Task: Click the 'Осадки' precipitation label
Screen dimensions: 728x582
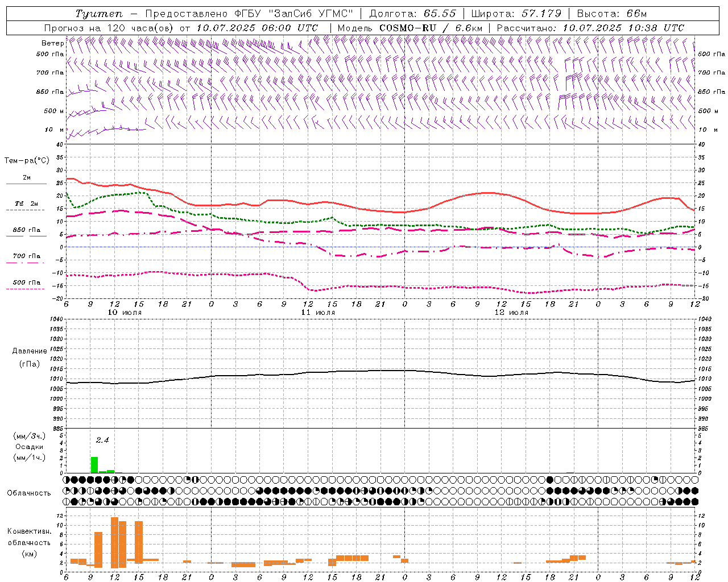Action: pos(29,447)
